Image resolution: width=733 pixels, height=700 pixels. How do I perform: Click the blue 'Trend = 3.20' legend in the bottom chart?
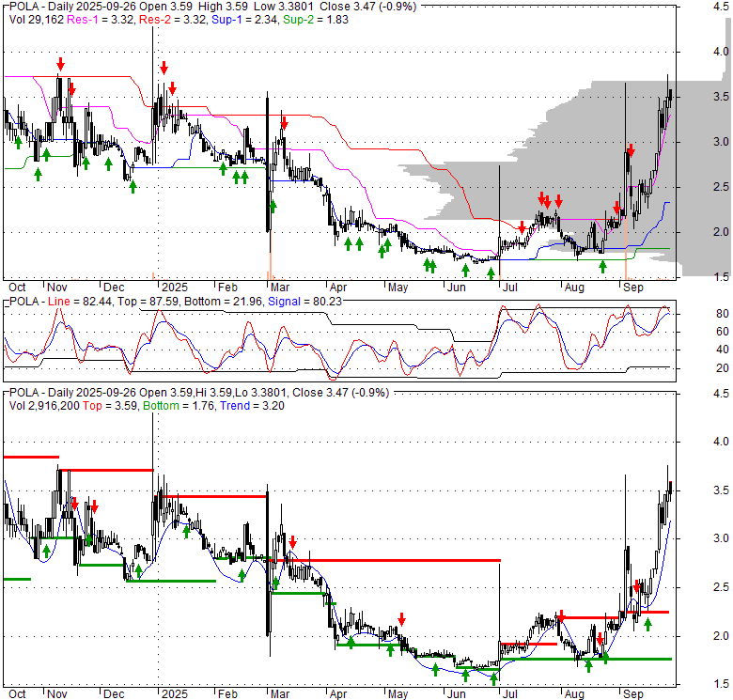click(x=252, y=406)
